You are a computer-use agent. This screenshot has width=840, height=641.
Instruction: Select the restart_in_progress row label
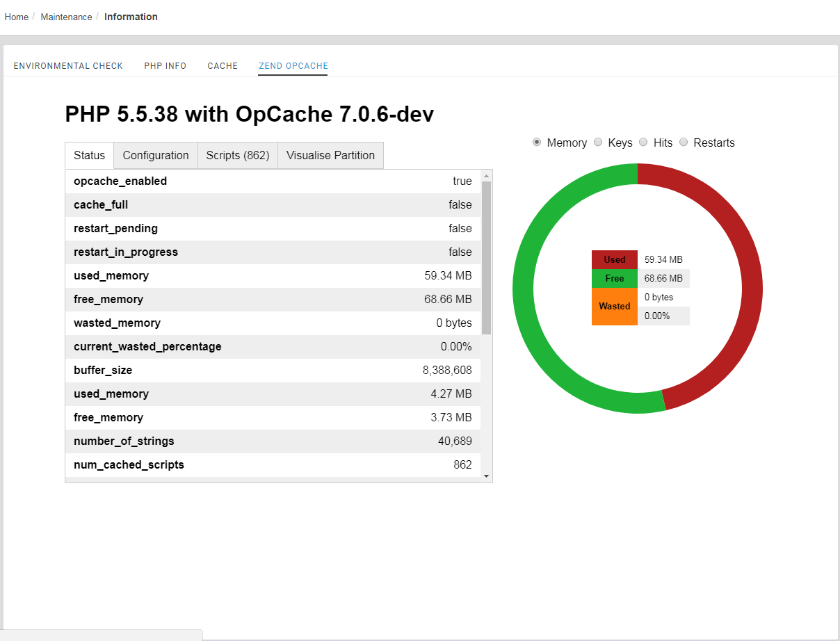point(126,252)
